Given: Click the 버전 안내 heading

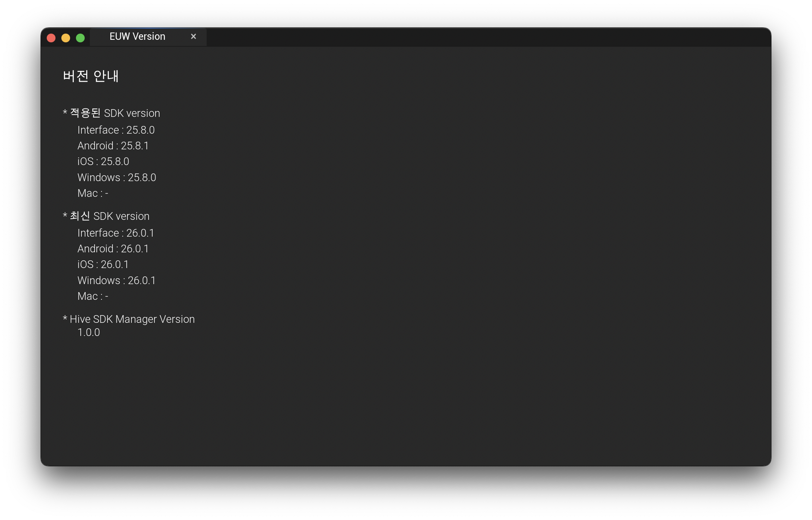Looking at the screenshot, I should (x=91, y=76).
